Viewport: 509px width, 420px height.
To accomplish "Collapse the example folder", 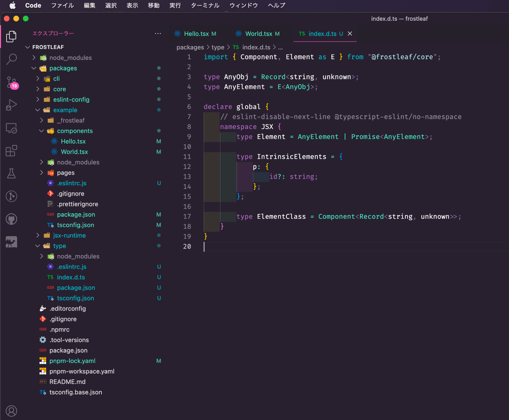I will click(x=38, y=110).
